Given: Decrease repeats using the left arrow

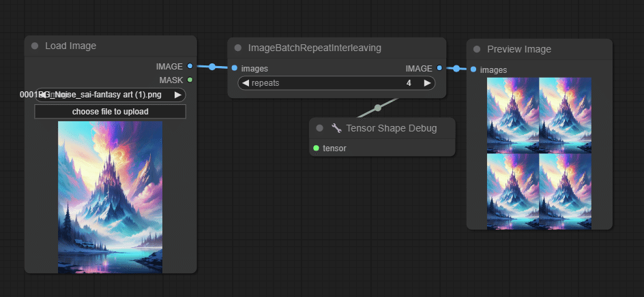Looking at the screenshot, I should click(x=245, y=83).
